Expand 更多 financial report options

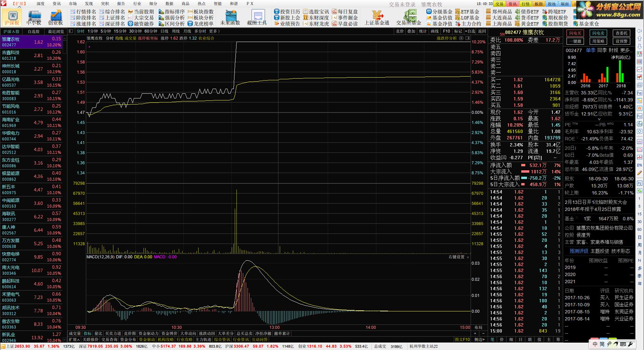[626, 50]
